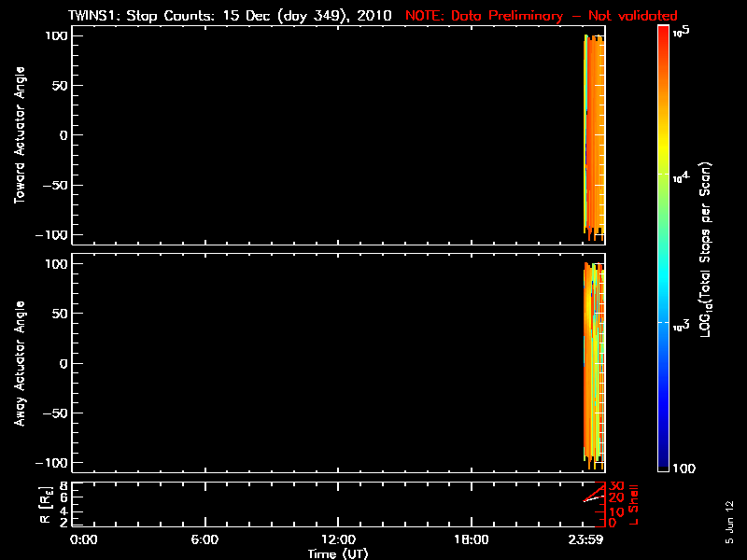Click the data stripes in the Toward panel

click(x=594, y=135)
